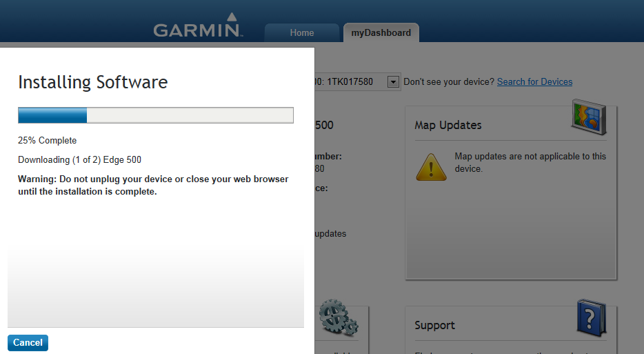
Task: Click the map updates not applicable message
Action: click(530, 162)
